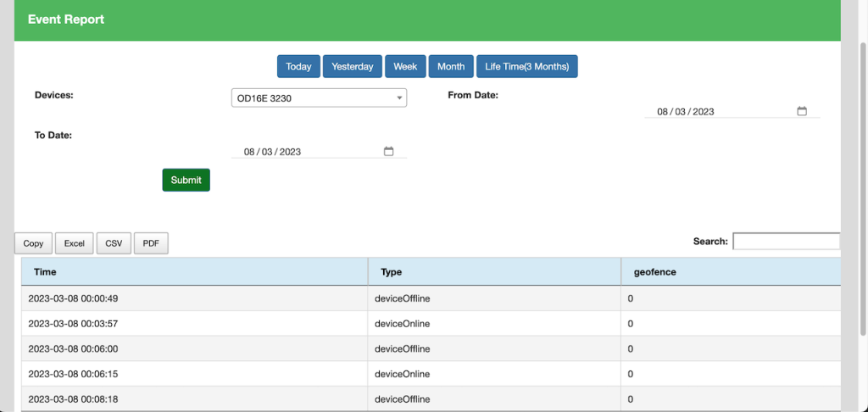
Task: Click the From Date field value
Action: click(686, 112)
